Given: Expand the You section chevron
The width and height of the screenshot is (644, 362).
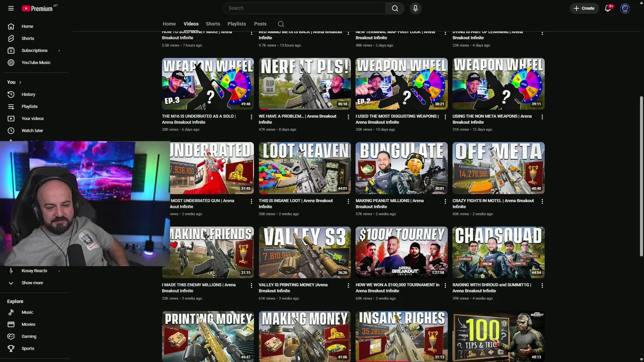Looking at the screenshot, I should tap(20, 82).
